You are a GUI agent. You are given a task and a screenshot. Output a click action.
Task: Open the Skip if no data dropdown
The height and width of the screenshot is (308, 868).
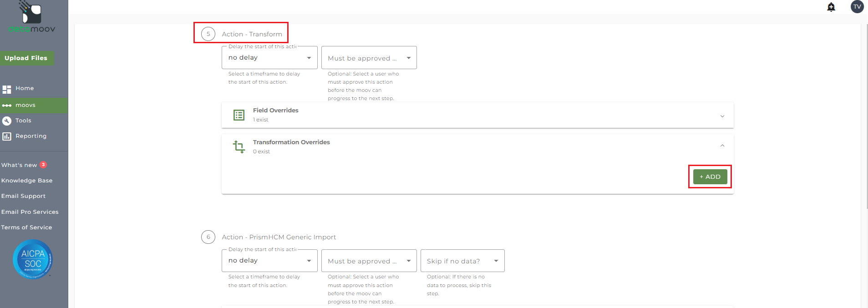pos(462,261)
